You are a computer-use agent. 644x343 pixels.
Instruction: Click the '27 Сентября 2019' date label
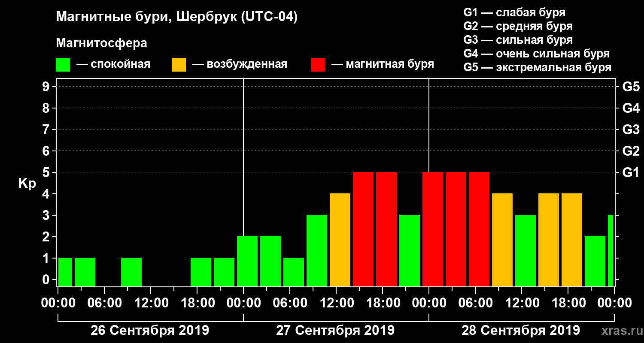point(335,331)
